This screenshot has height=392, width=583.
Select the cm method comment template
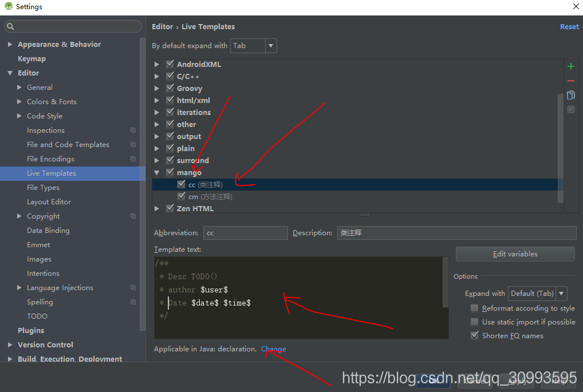210,196
